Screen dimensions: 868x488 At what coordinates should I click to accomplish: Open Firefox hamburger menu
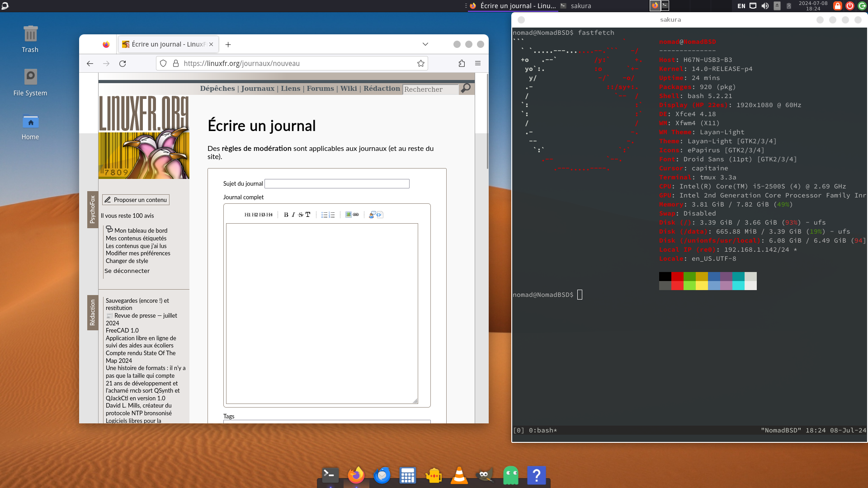point(478,63)
